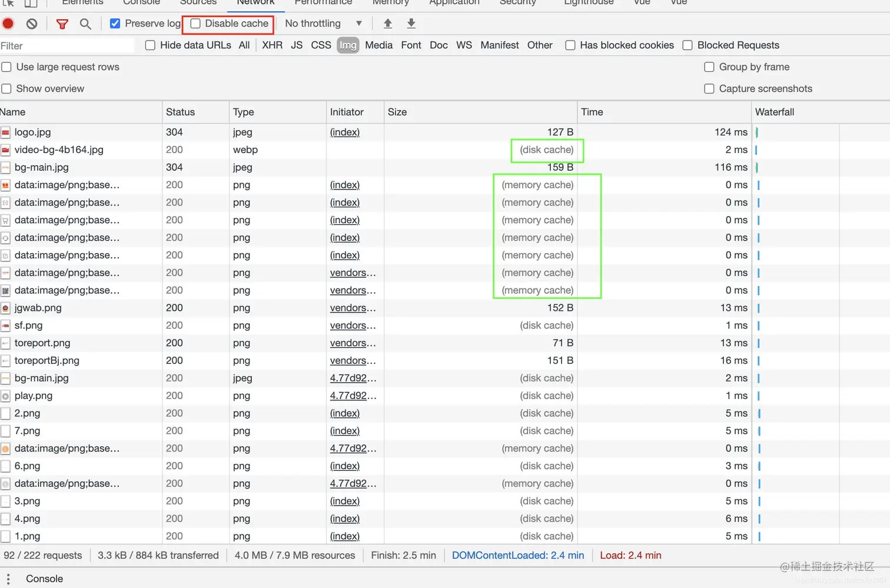The height and width of the screenshot is (588, 890).
Task: Switch to the Network tab
Action: click(x=255, y=3)
